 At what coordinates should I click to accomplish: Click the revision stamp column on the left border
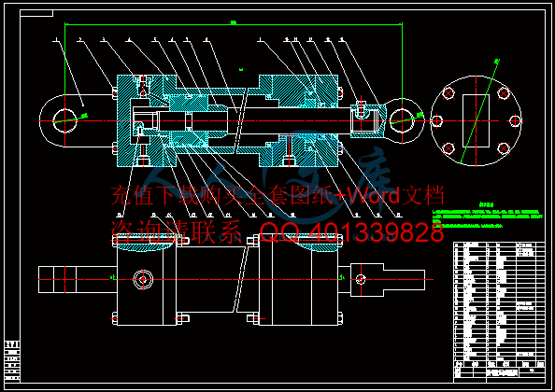(12, 361)
